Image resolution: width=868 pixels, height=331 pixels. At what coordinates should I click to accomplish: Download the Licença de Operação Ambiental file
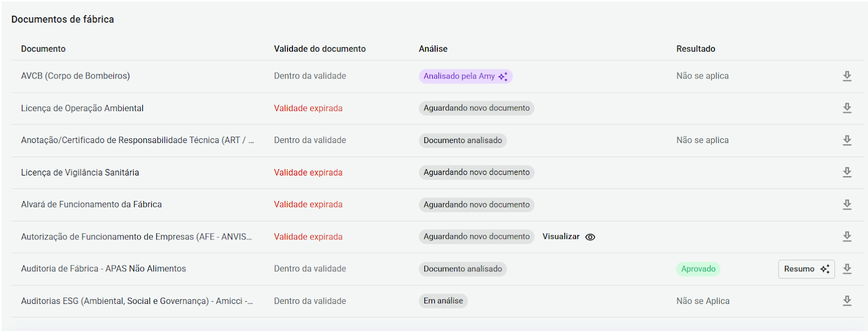point(847,108)
